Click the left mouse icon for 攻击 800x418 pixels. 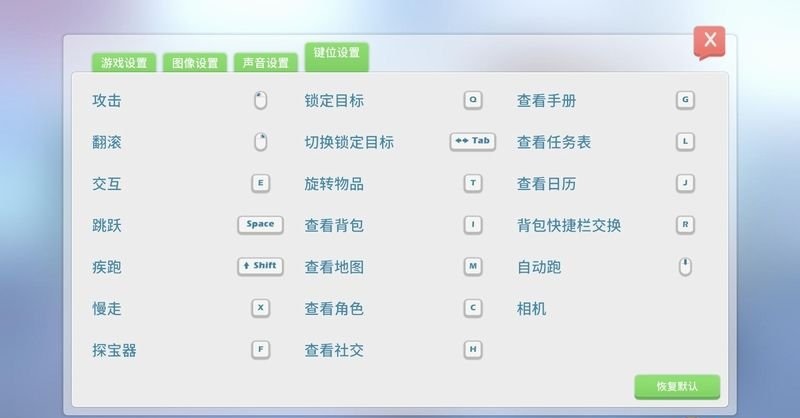[260, 100]
